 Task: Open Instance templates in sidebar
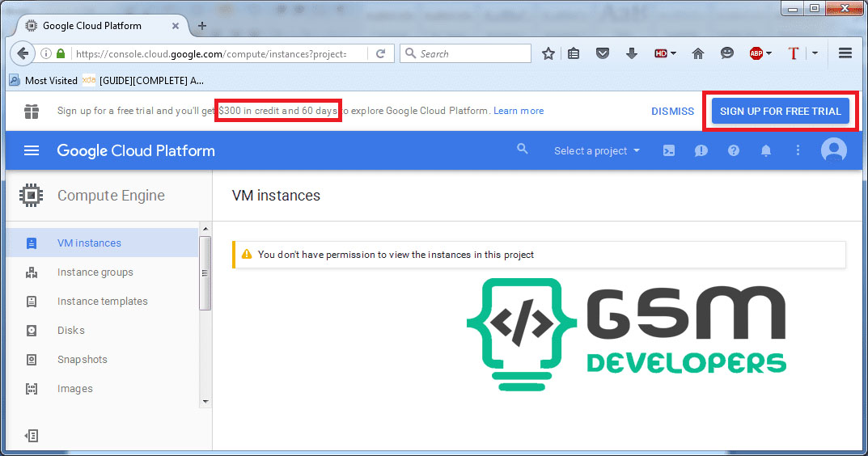[102, 301]
